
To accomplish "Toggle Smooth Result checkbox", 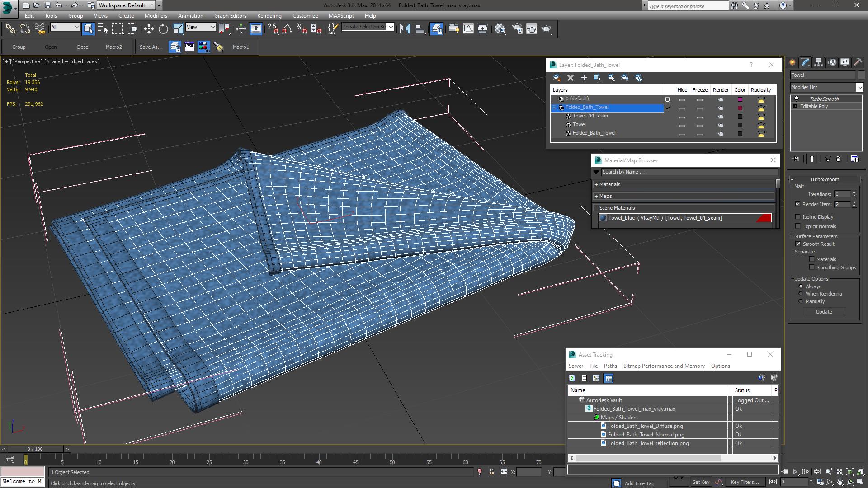I will click(798, 244).
